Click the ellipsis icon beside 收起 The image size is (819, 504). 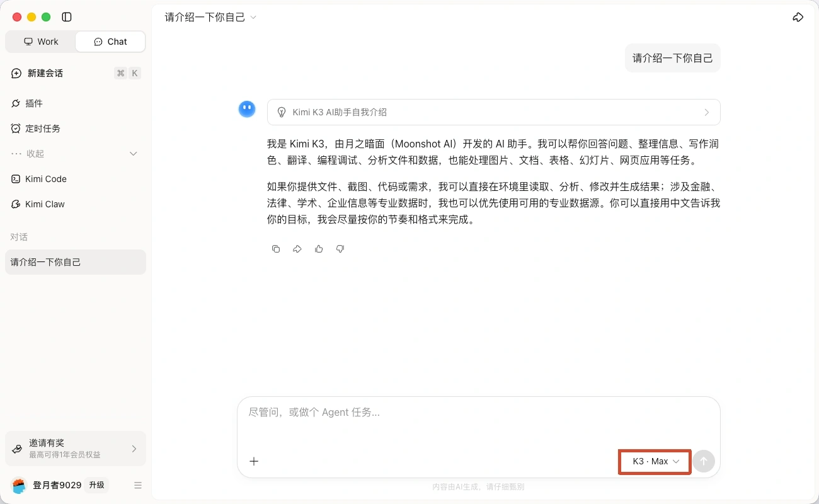point(16,154)
